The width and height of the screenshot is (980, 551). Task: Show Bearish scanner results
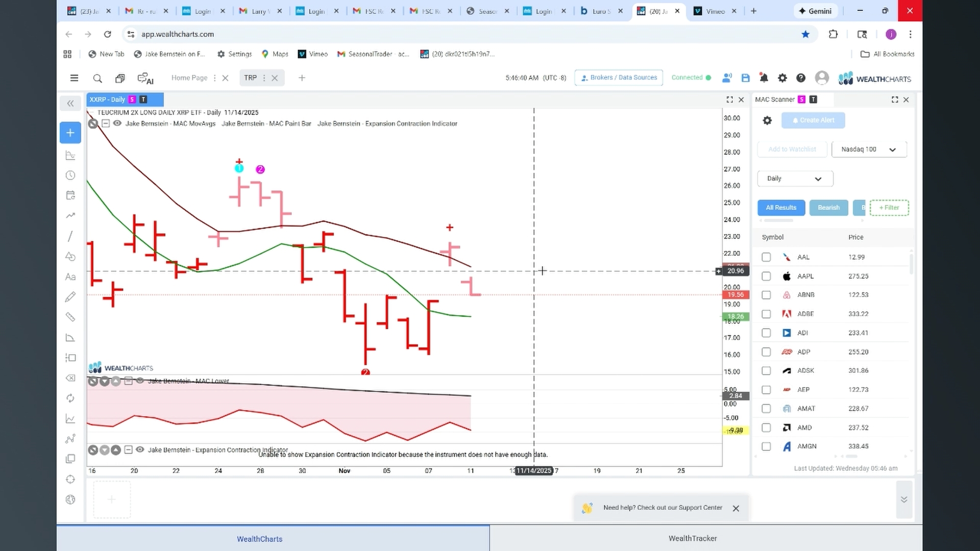(x=828, y=208)
